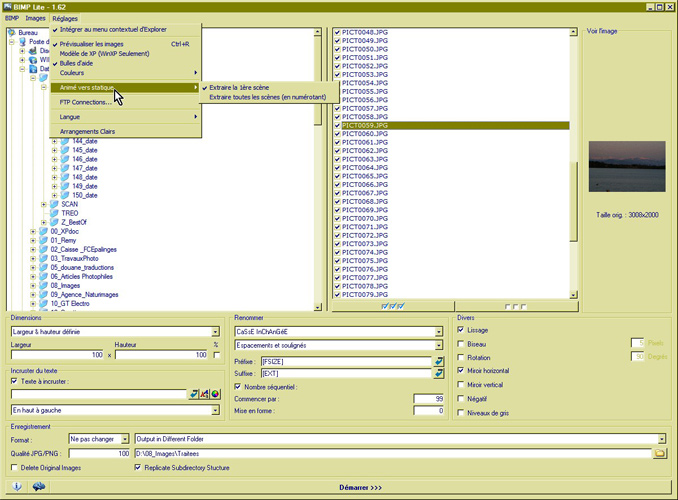Select FTP Connections... from the Réglages menu

[x=85, y=102]
